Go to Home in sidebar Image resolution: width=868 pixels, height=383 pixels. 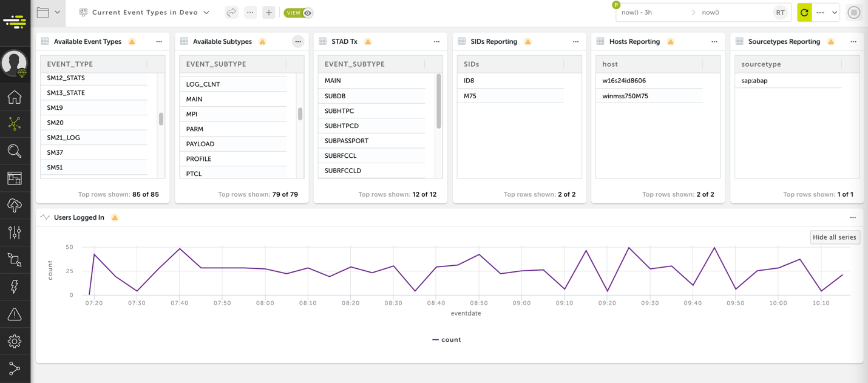click(15, 97)
